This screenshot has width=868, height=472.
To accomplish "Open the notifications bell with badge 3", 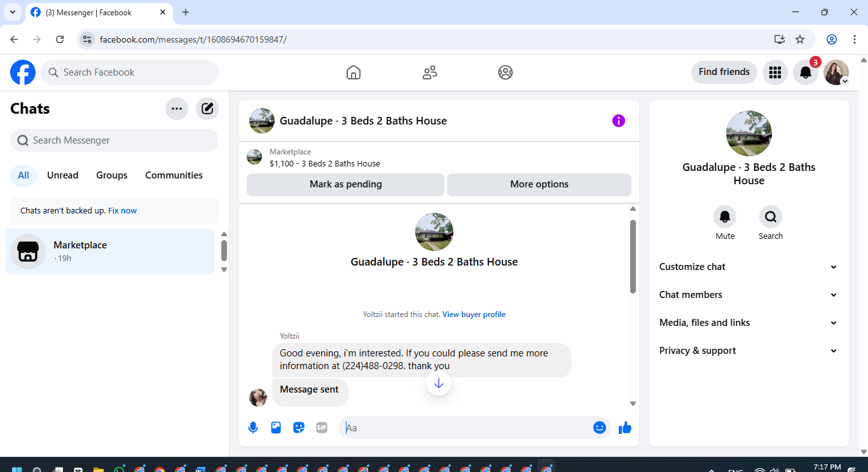I will 806,72.
